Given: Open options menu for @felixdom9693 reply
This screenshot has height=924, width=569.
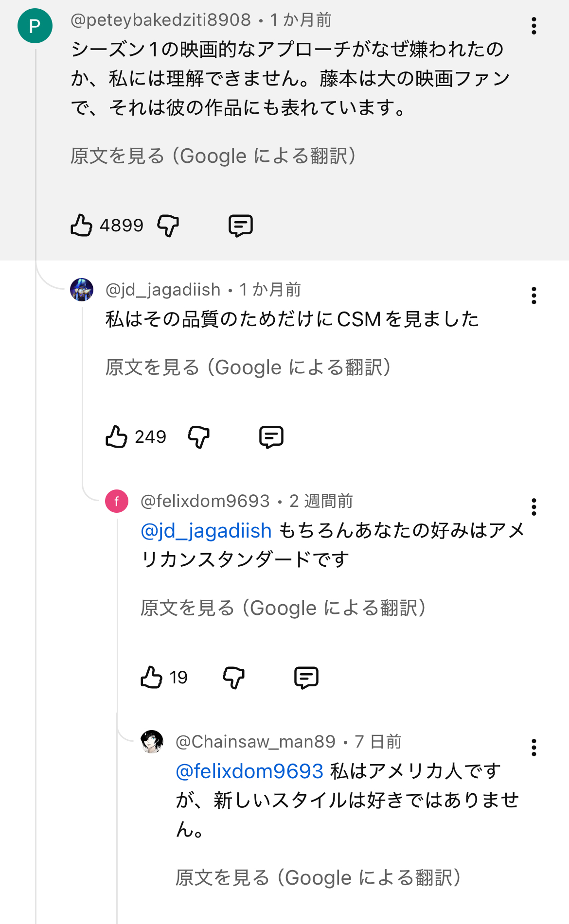Looking at the screenshot, I should coord(534,507).
